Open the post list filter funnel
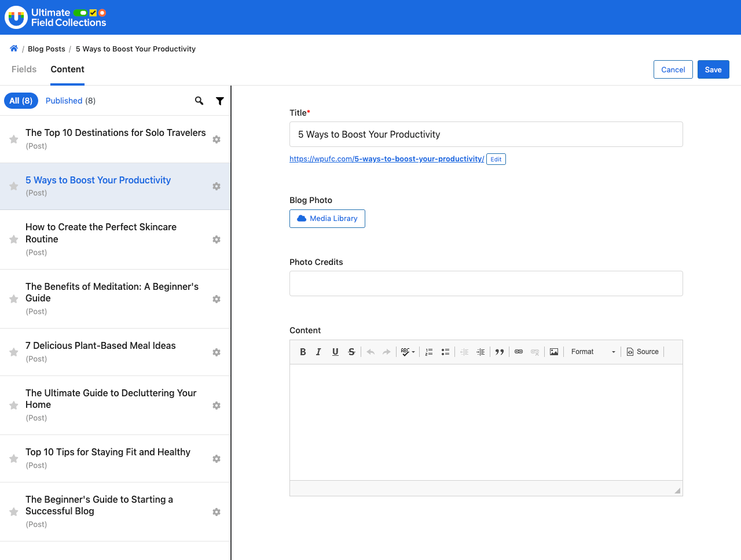741x560 pixels. click(220, 101)
